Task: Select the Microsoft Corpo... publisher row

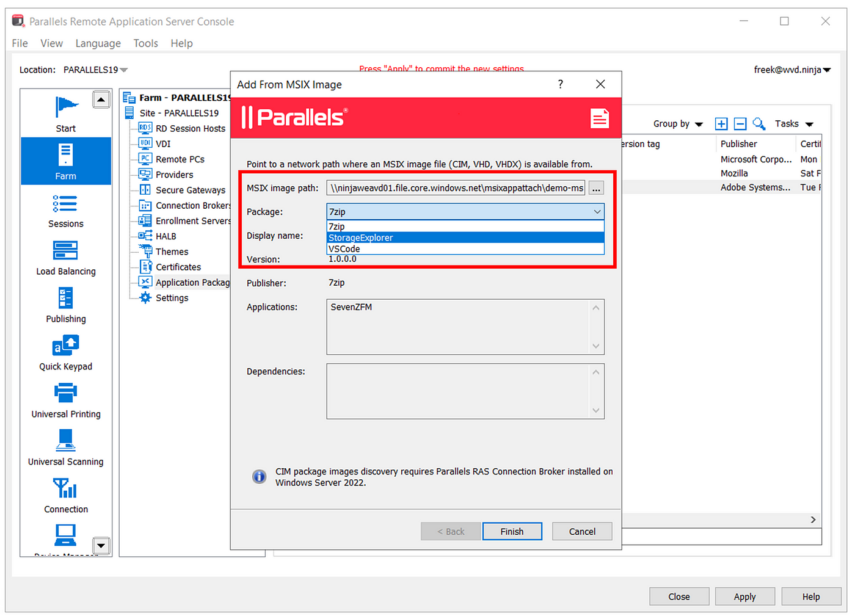Action: click(756, 159)
